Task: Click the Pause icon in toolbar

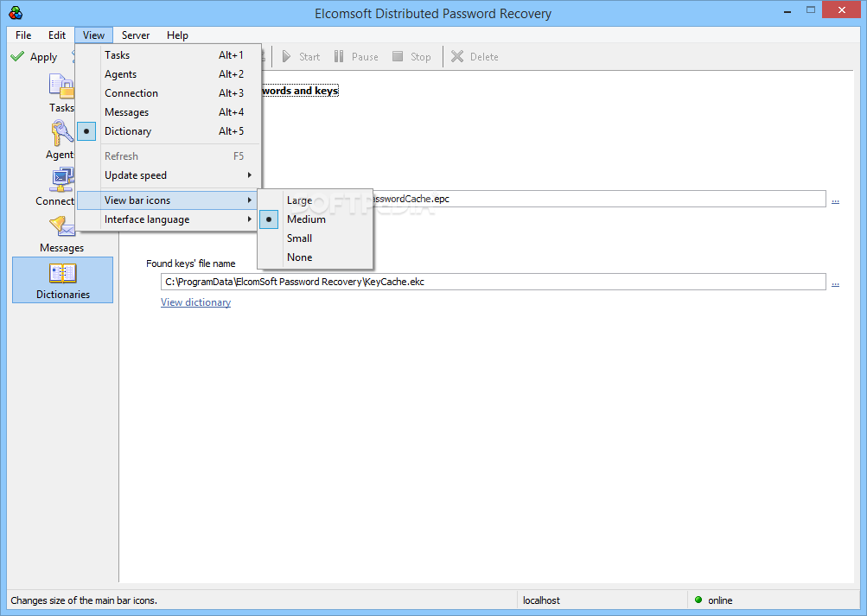Action: tap(338, 56)
